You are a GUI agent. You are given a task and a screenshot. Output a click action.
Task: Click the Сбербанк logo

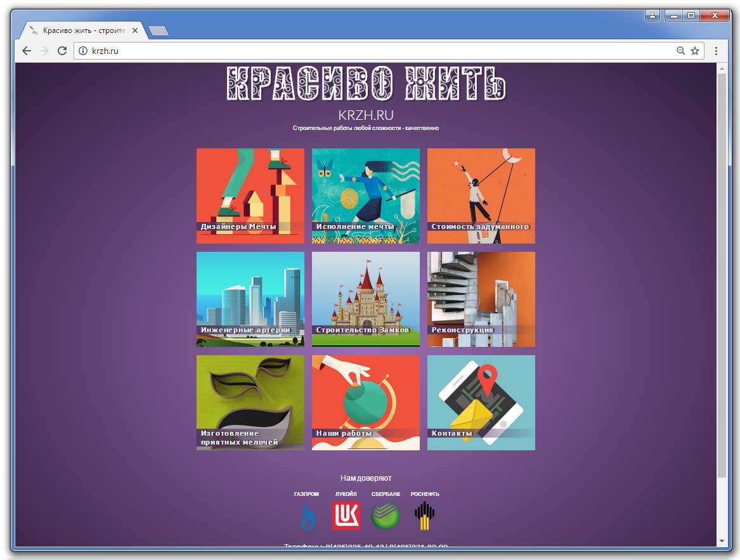pos(385,516)
